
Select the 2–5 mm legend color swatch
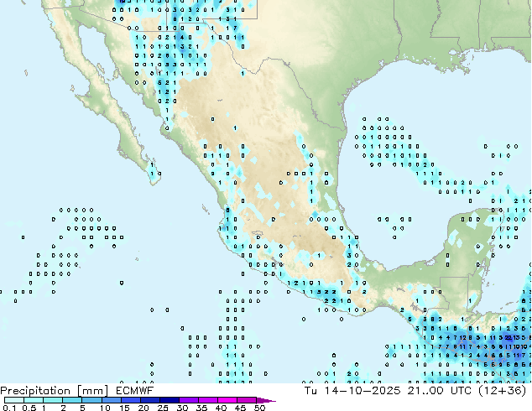pyautogui.click(x=72, y=400)
